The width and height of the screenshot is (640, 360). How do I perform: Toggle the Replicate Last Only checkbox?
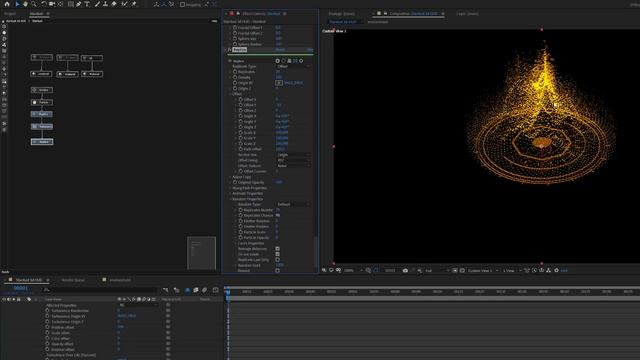[x=278, y=260]
